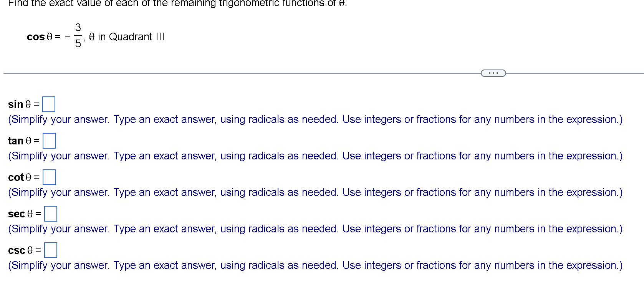Screen dimensions: 644x308
Task: Select the θ in Quadrant III text
Action: tap(126, 37)
